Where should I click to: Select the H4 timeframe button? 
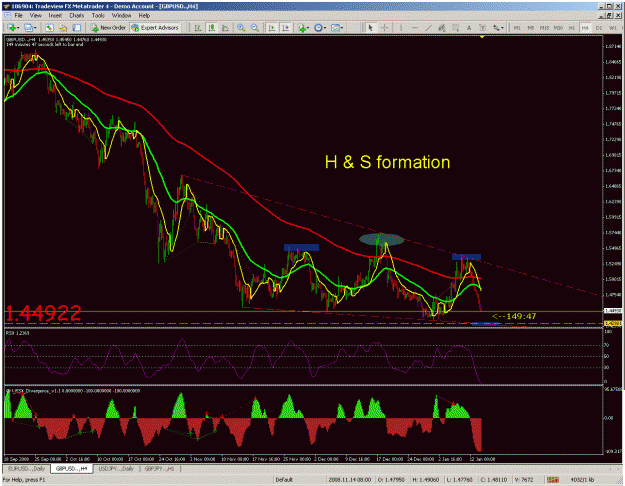[x=585, y=28]
